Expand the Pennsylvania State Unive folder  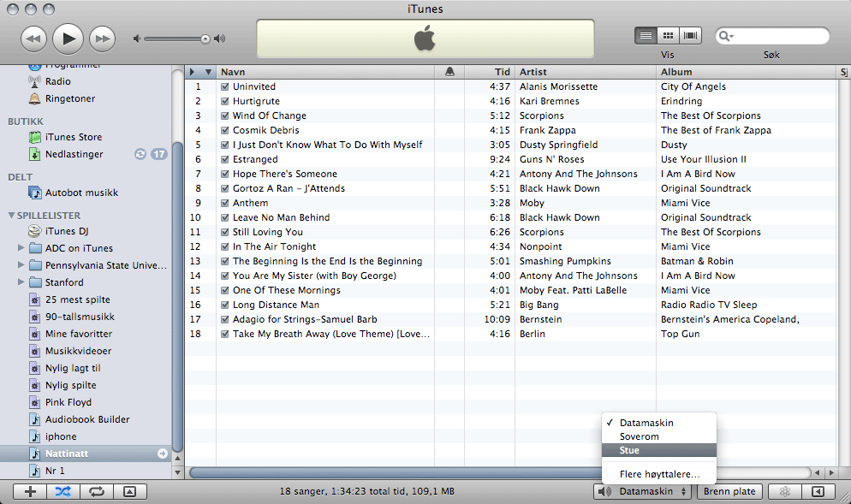21,265
